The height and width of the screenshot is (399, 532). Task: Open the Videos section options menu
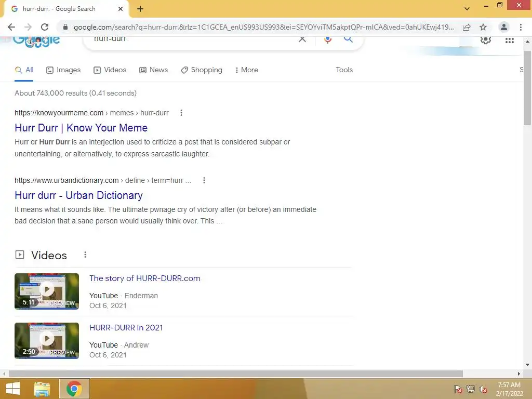[85, 255]
